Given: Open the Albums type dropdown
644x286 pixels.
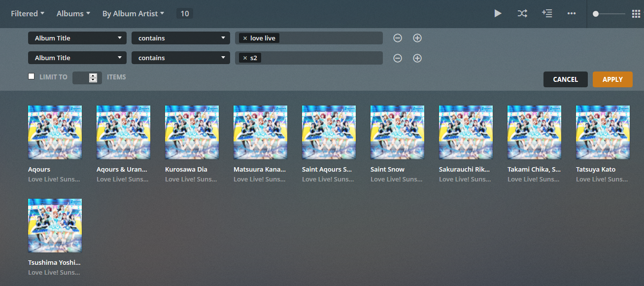Looking at the screenshot, I should click(x=73, y=13).
